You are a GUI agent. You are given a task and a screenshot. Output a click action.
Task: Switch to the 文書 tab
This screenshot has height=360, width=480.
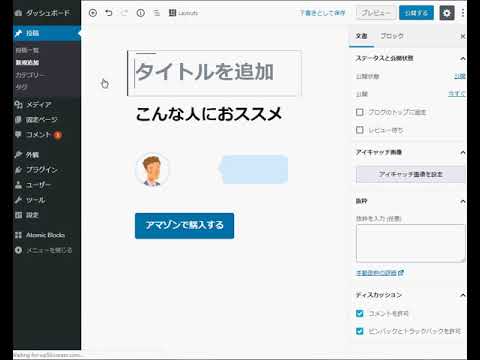(x=361, y=36)
